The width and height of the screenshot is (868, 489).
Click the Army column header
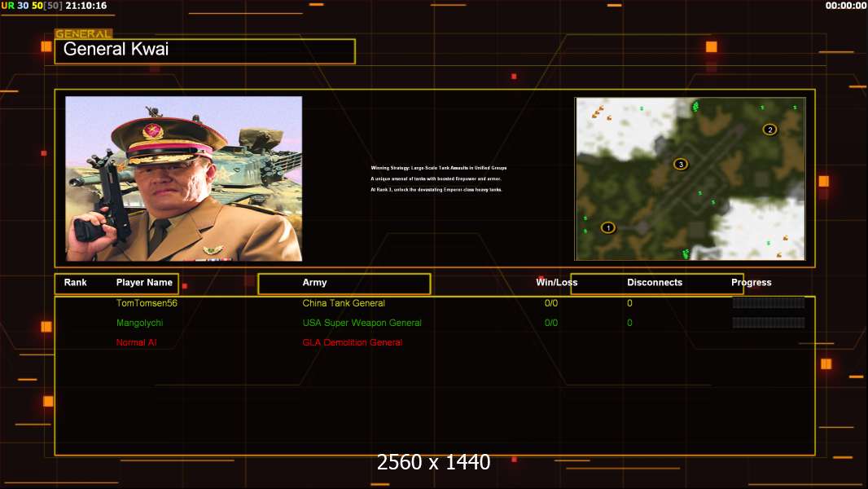pos(314,283)
